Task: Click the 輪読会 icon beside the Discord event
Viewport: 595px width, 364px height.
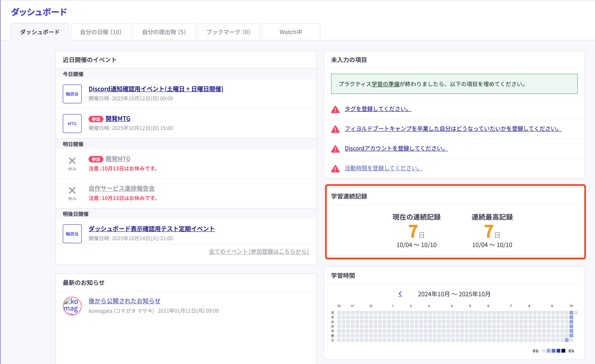Action: (x=72, y=94)
